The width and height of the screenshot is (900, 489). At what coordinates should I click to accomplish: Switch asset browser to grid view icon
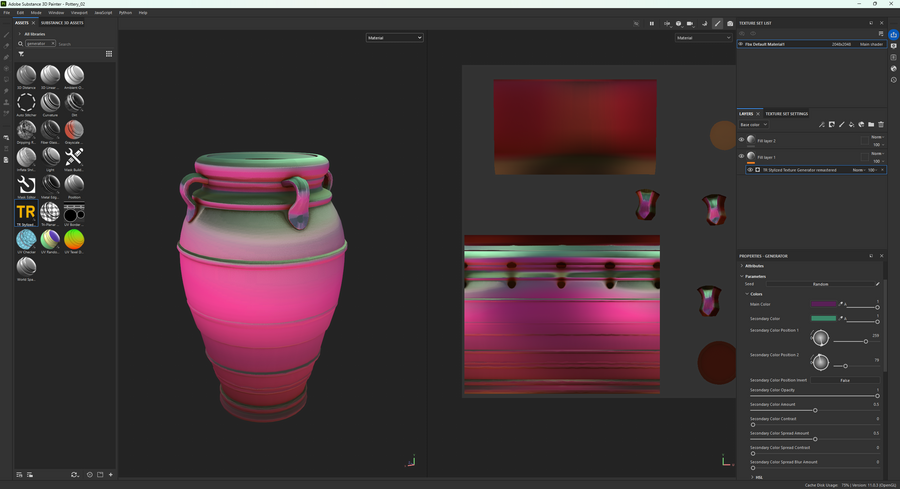[109, 54]
